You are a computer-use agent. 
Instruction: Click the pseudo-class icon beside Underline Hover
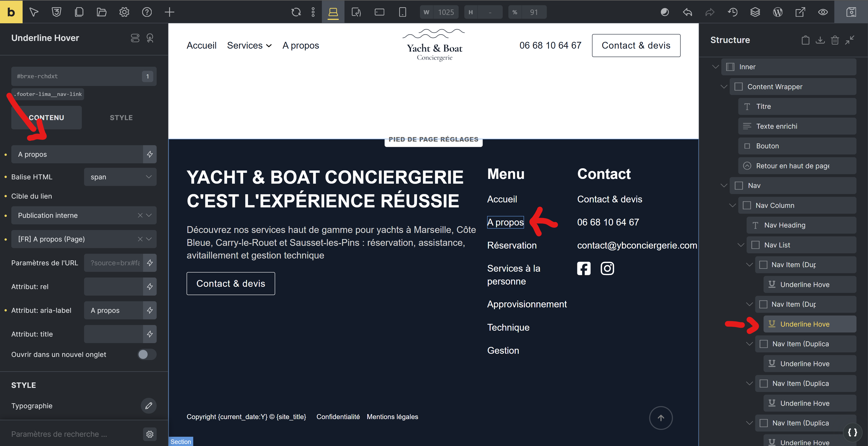[150, 38]
